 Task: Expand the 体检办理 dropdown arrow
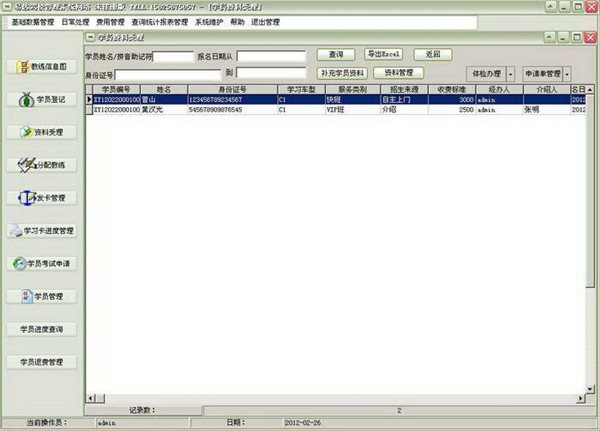click(x=510, y=74)
